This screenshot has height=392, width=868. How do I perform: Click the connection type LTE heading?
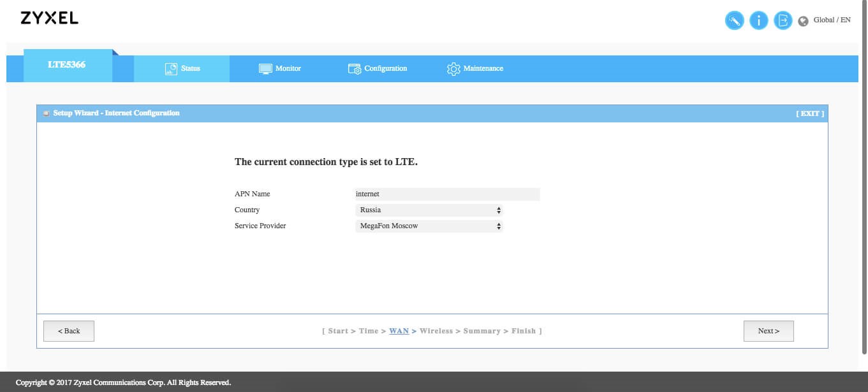click(x=326, y=162)
